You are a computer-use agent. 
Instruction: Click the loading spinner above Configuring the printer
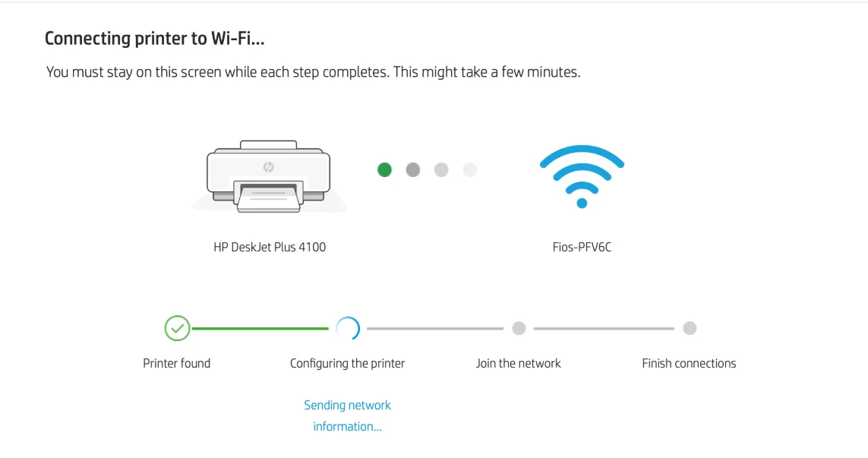point(348,328)
